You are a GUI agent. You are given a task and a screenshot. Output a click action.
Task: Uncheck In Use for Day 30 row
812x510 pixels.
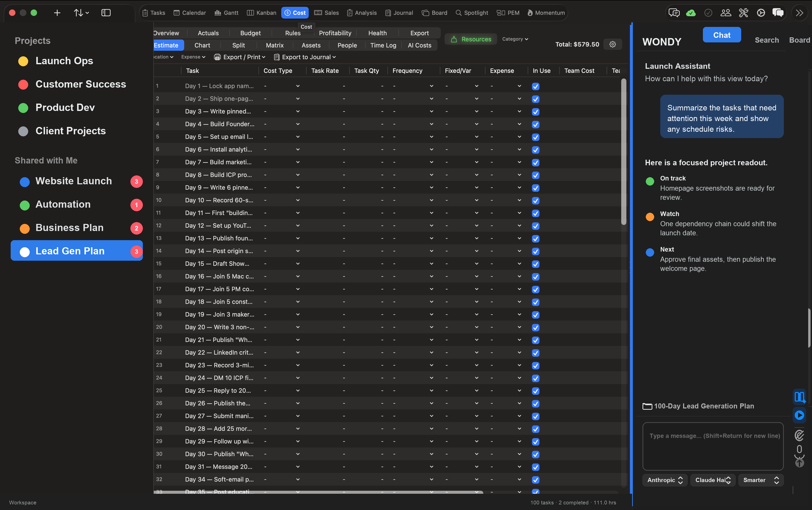coord(535,454)
